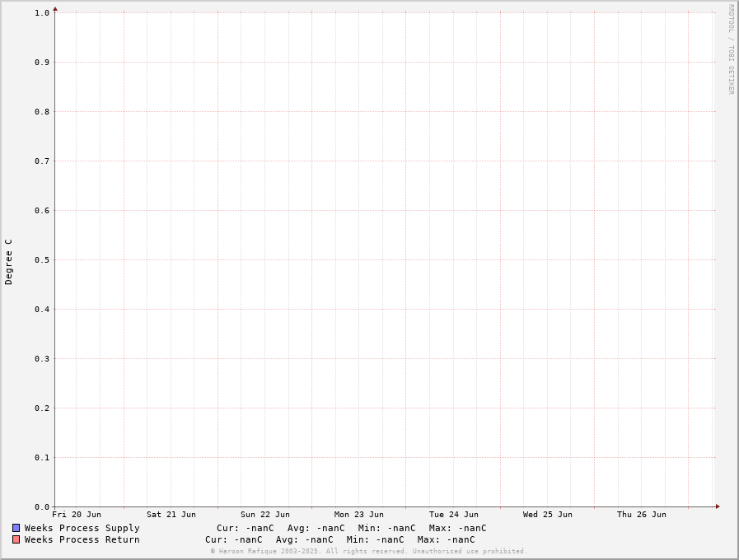739x560 pixels.
Task: Choose the Tue 24 Jun date label
Action: (453, 515)
